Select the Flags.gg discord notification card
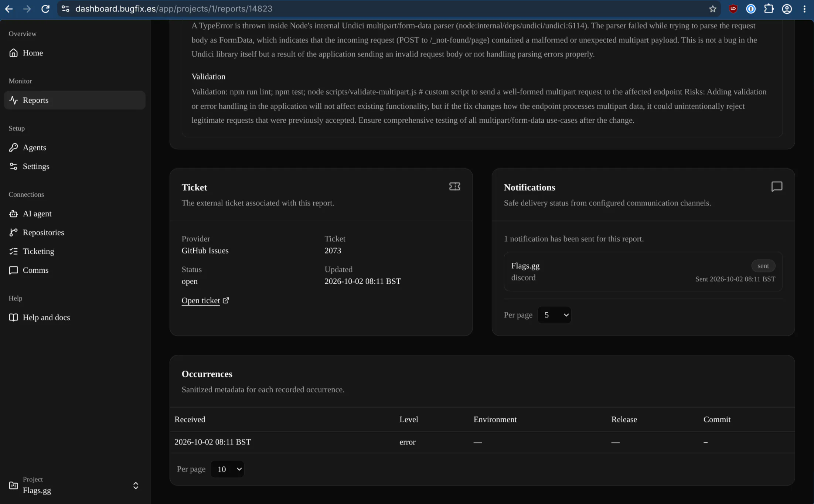Screen dimensions: 814x504 tap(643, 272)
